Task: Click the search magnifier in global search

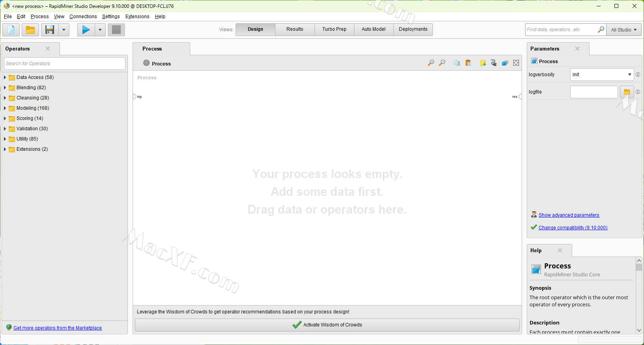Action: pyautogui.click(x=601, y=30)
